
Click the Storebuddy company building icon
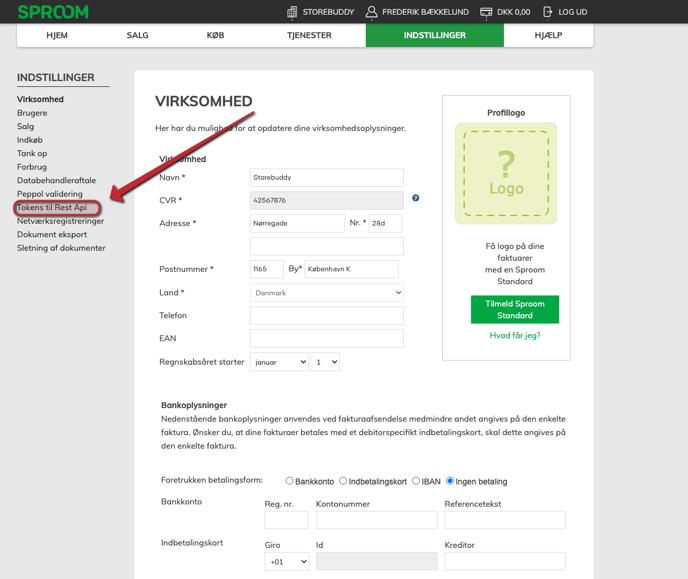[292, 12]
